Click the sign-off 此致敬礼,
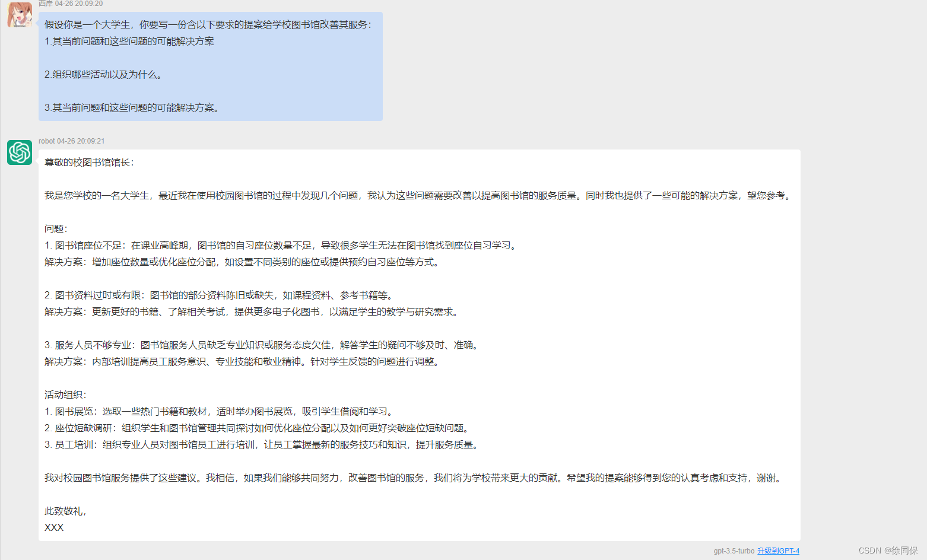927x560 pixels. (65, 511)
